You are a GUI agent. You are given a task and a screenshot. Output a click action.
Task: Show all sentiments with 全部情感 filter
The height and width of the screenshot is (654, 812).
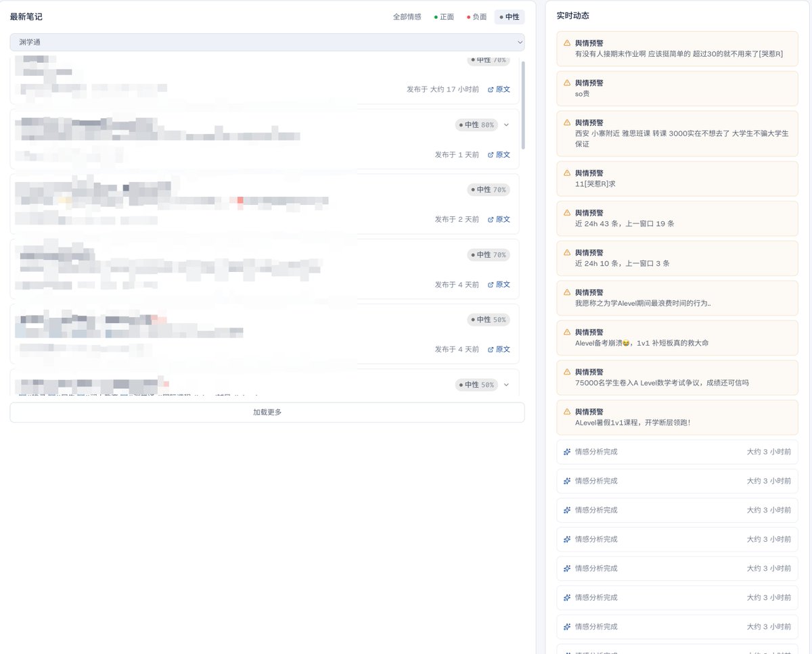(x=407, y=17)
